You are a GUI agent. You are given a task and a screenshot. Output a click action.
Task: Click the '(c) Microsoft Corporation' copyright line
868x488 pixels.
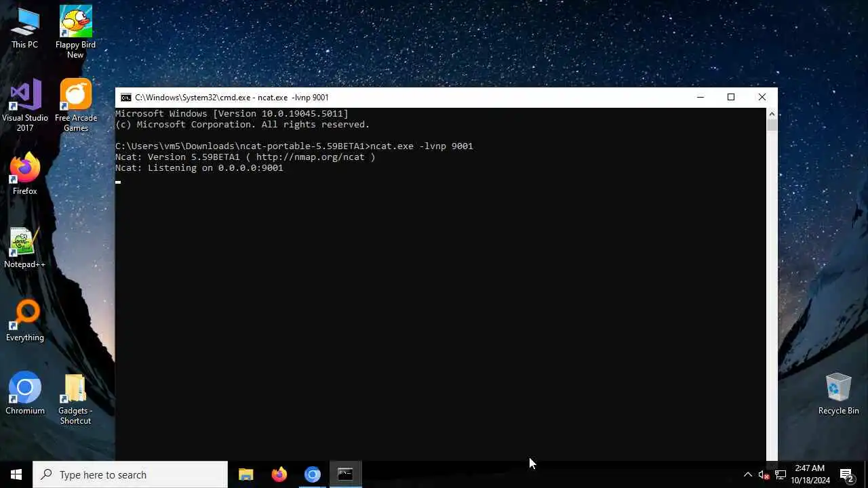pos(243,125)
